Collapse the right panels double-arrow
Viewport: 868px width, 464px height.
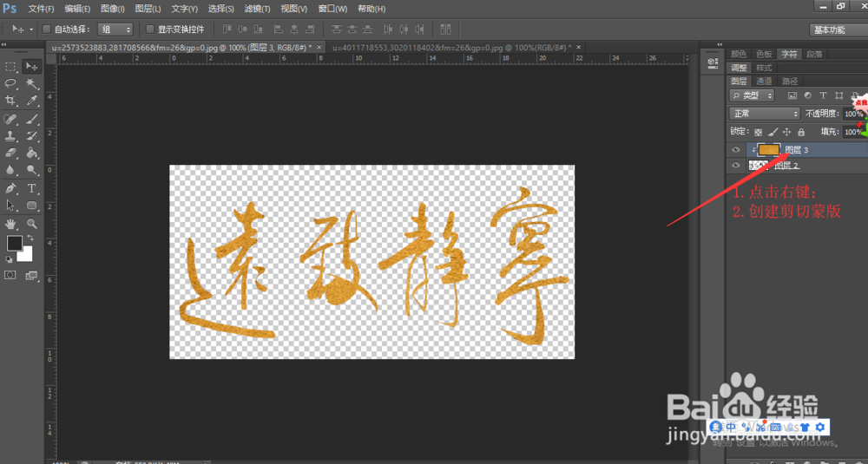click(x=720, y=44)
